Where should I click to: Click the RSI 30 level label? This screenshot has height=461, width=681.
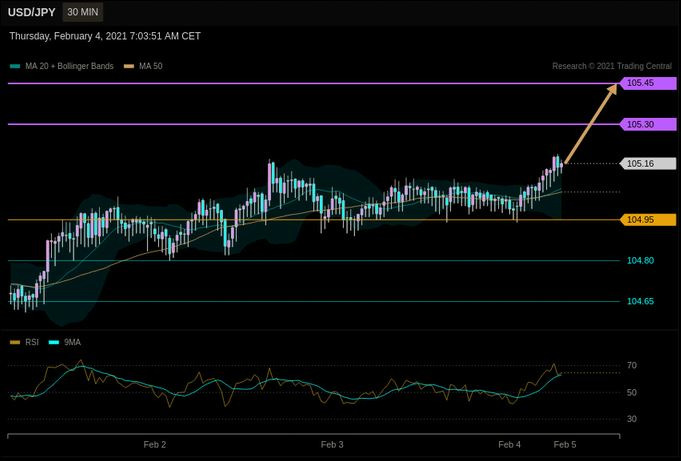[x=632, y=419]
